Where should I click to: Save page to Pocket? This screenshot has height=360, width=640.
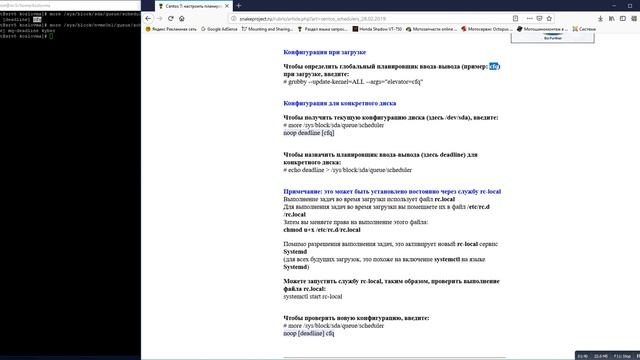point(539,18)
